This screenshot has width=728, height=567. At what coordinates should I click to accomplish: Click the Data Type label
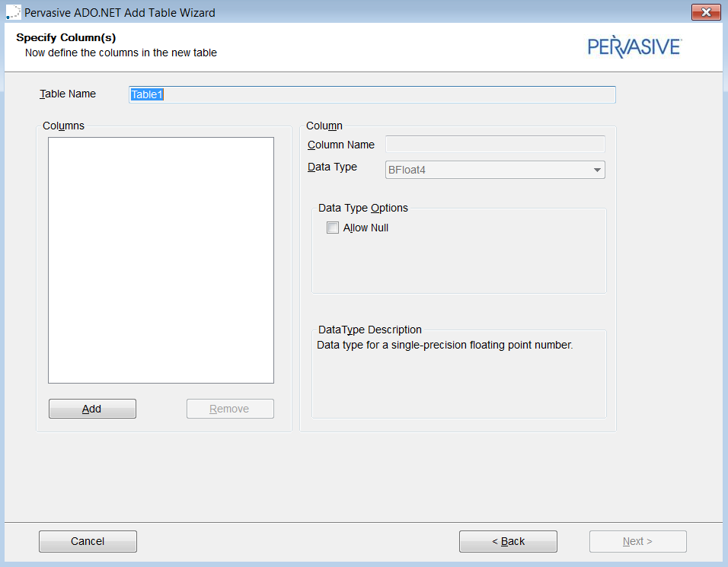click(332, 167)
